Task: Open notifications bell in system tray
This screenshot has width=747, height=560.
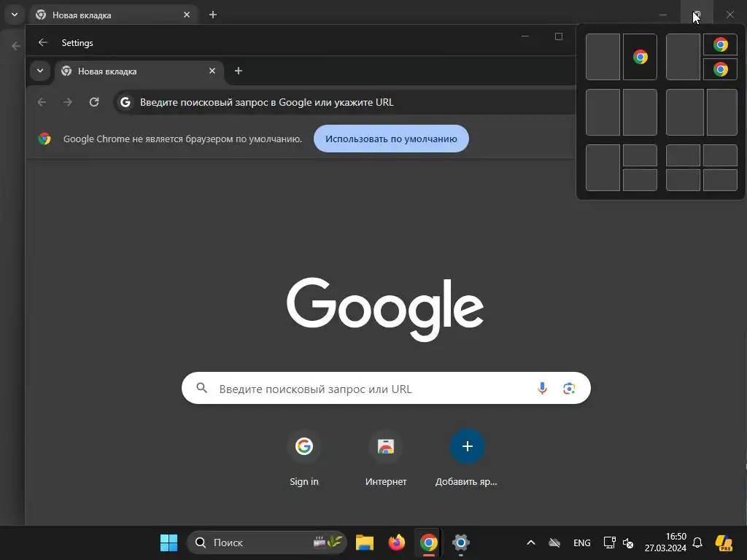Action: pos(697,542)
